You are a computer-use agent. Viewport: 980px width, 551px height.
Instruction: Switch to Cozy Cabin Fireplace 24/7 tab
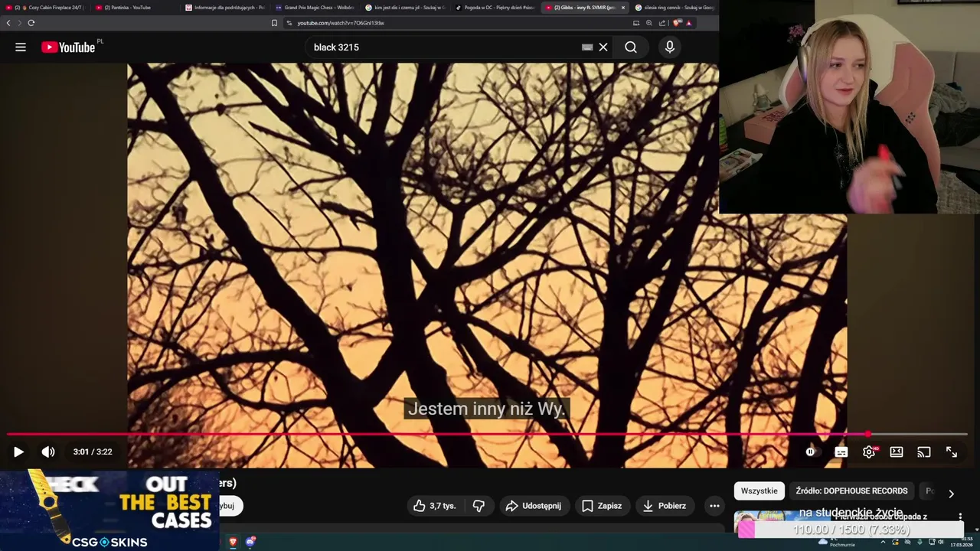tap(45, 8)
